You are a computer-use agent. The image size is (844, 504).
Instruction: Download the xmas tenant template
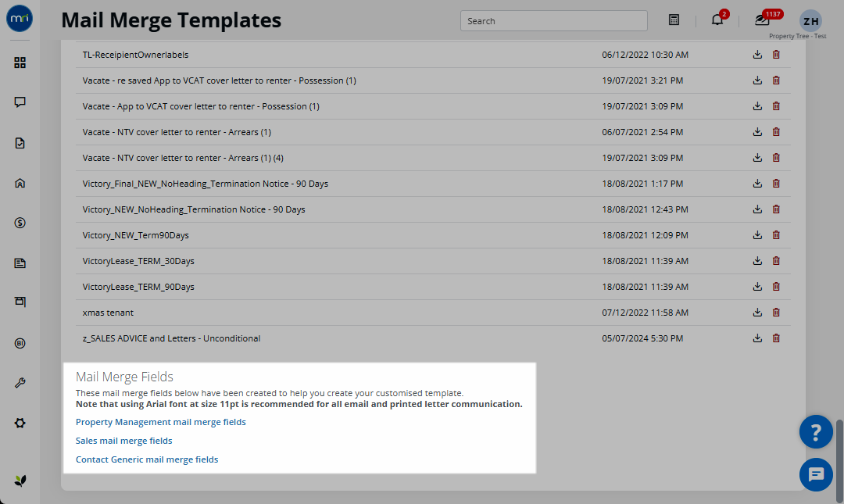point(757,313)
